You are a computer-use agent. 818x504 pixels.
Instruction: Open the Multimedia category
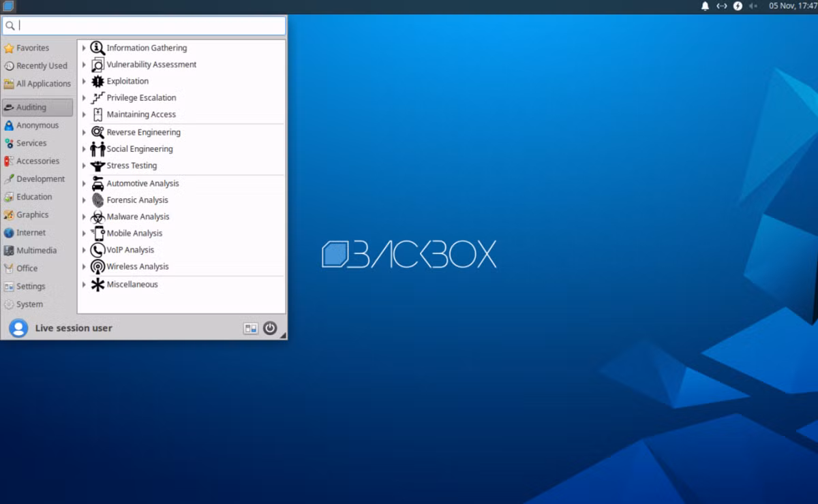click(37, 251)
